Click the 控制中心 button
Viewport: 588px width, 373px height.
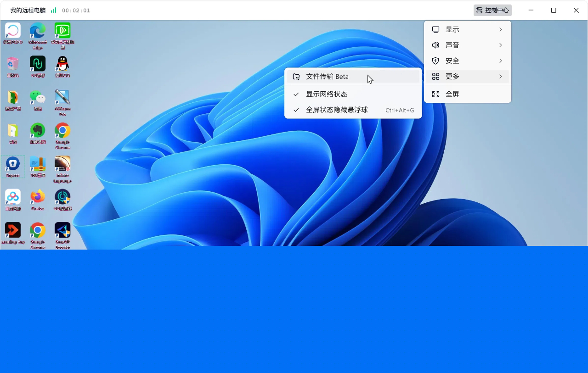coord(492,10)
